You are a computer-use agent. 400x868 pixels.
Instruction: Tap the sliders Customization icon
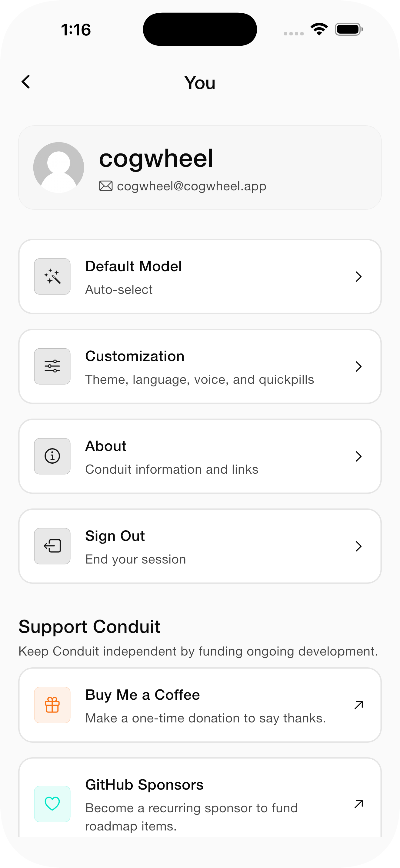(52, 366)
